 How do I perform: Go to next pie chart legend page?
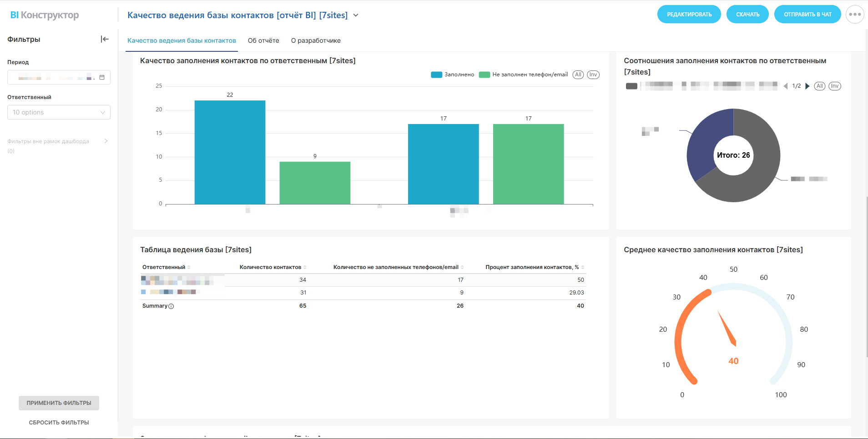coord(807,86)
